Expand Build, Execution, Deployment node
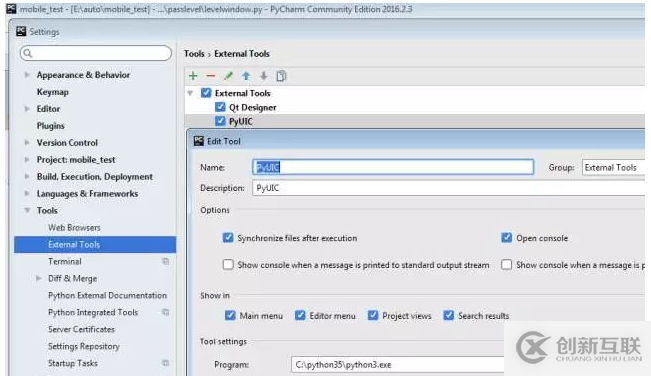The height and width of the screenshot is (376, 651). tap(27, 176)
